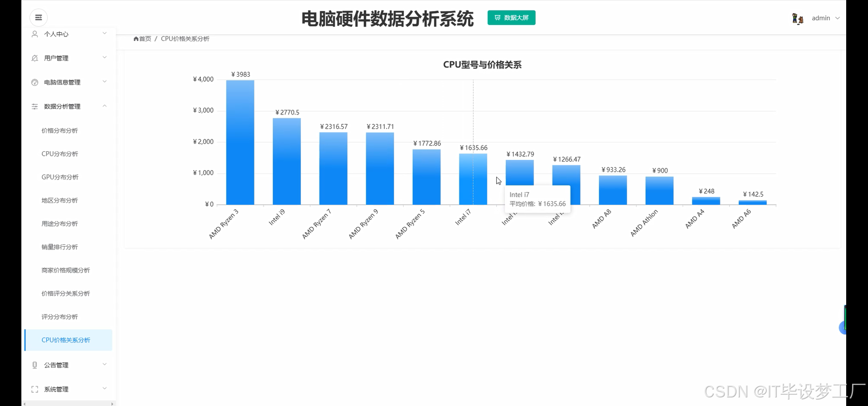This screenshot has height=406, width=868.
Task: Click the AMD A6 bar
Action: click(753, 203)
